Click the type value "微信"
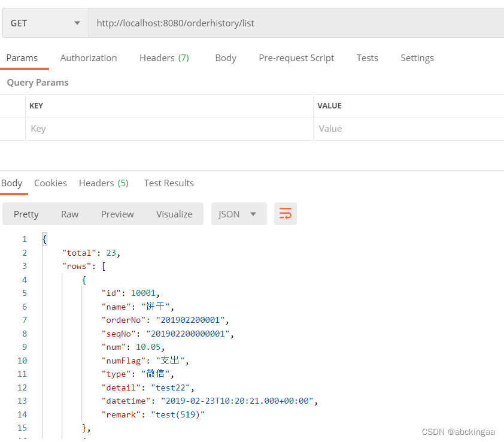Image resolution: width=504 pixels, height=442 pixels. pyautogui.click(x=155, y=374)
